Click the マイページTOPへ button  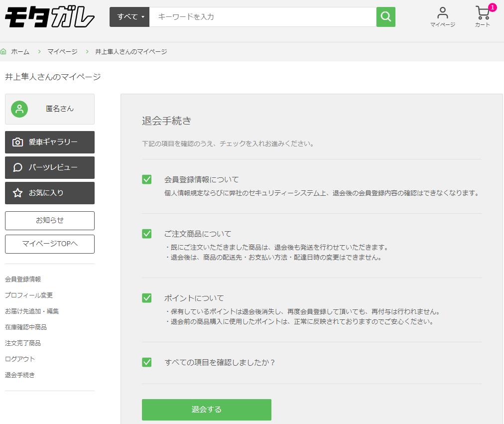click(x=50, y=244)
